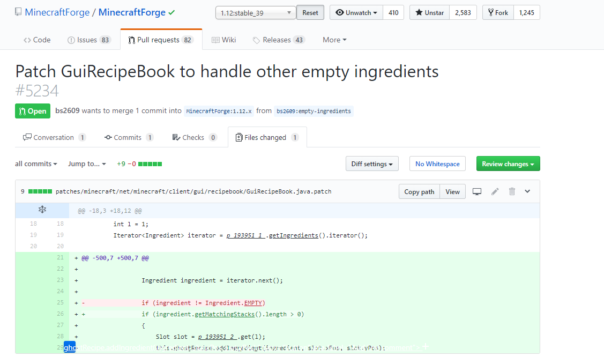The height and width of the screenshot is (364, 604).
Task: Click the fork icon in Fork button
Action: [491, 12]
